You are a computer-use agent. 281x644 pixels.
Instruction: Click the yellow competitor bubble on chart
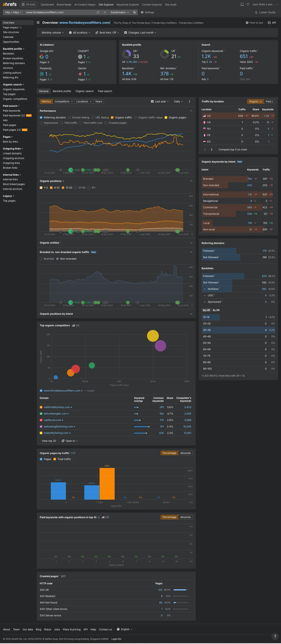153,336
